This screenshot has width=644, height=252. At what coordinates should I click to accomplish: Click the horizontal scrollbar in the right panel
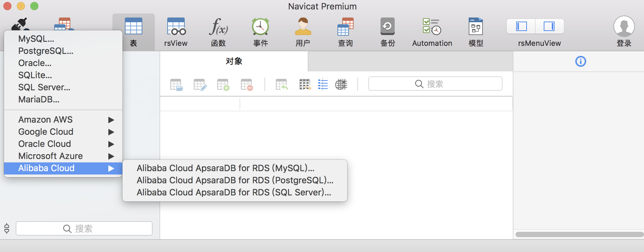pos(579,234)
